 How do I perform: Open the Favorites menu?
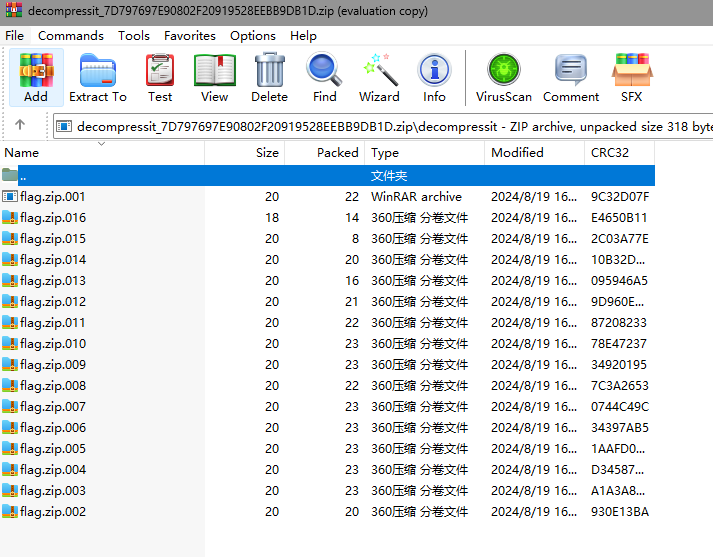point(190,35)
